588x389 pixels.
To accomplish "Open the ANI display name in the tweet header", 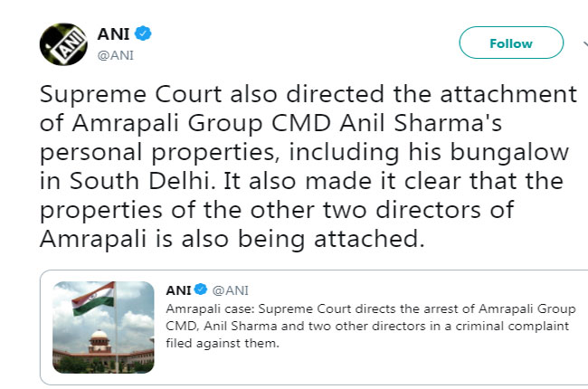I will tap(114, 34).
